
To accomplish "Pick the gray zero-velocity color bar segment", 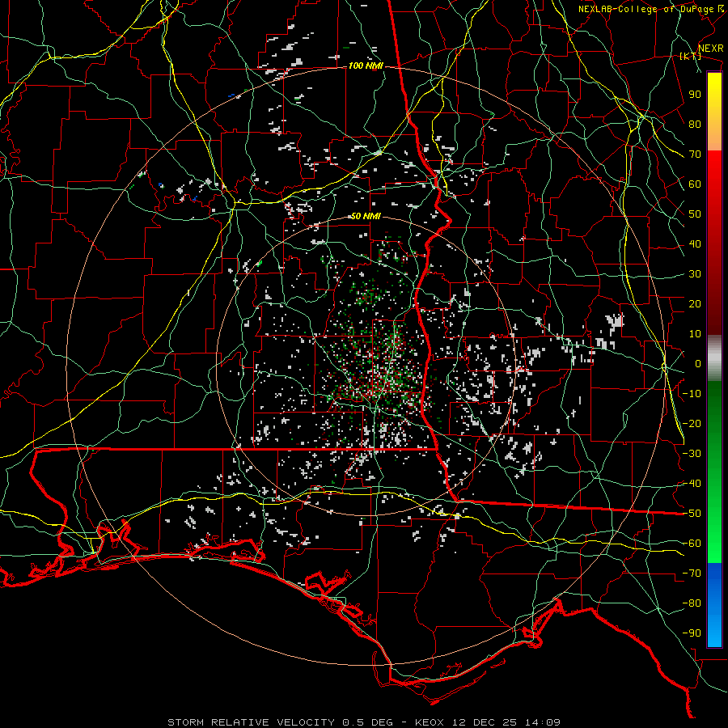I will tap(714, 358).
